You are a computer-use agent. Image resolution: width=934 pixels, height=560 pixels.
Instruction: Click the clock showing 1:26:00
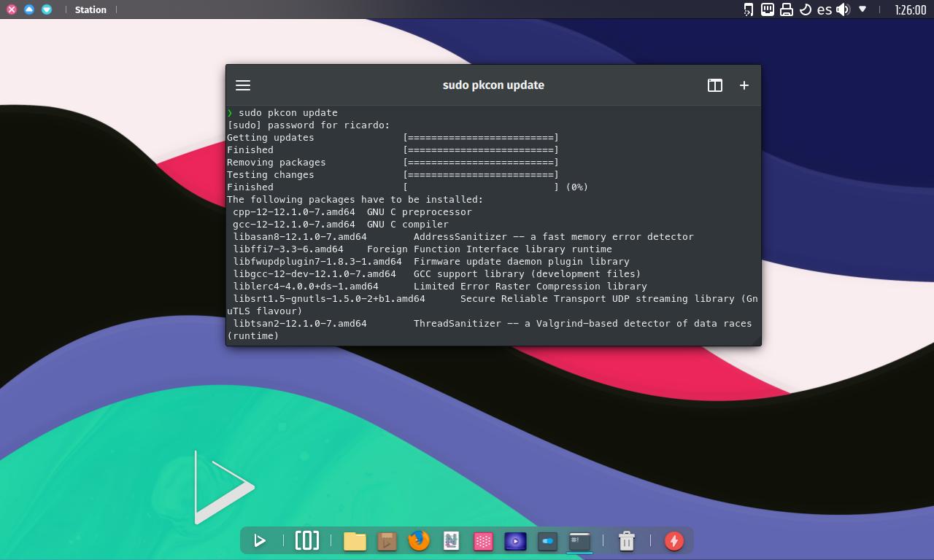tap(910, 9)
